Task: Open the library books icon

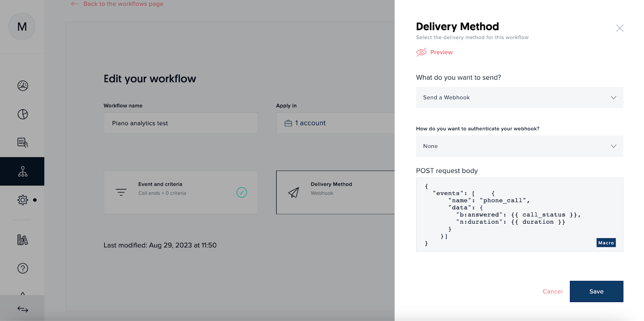Action: [23, 240]
